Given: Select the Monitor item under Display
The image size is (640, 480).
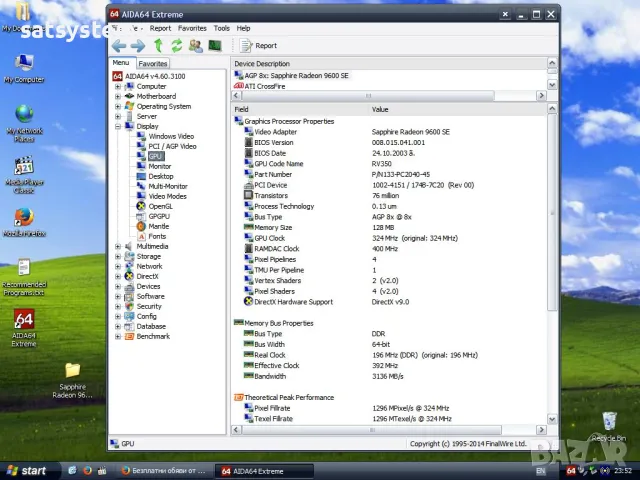Looking at the screenshot, I should coord(159,166).
